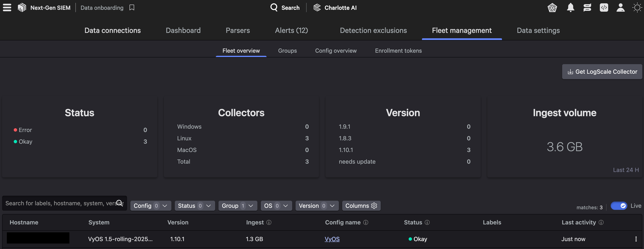The image size is (644, 249).
Task: Click the Last activity info icon
Action: (x=601, y=222)
